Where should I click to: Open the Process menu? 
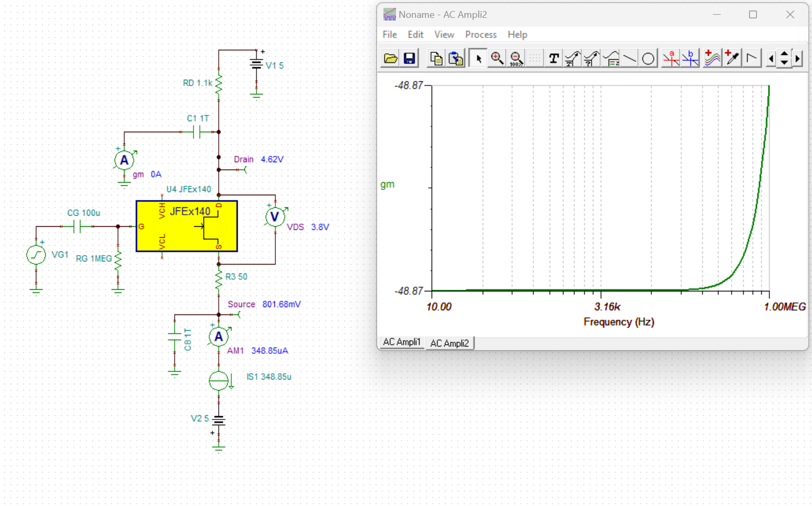coord(481,35)
